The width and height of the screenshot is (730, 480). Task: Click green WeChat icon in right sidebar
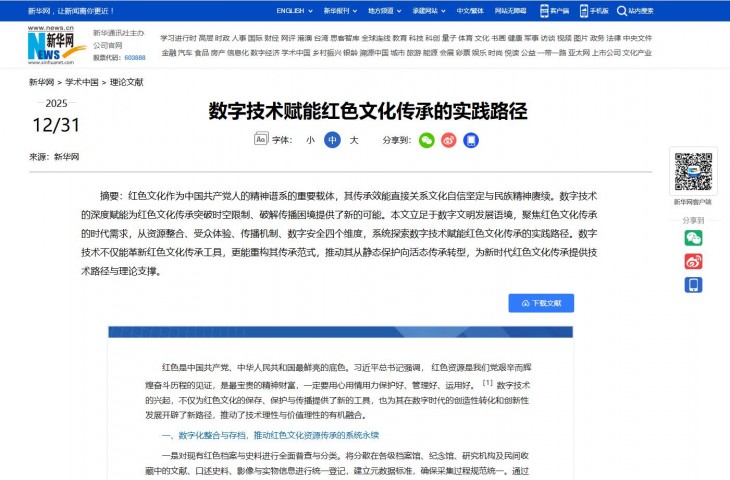[693, 237]
